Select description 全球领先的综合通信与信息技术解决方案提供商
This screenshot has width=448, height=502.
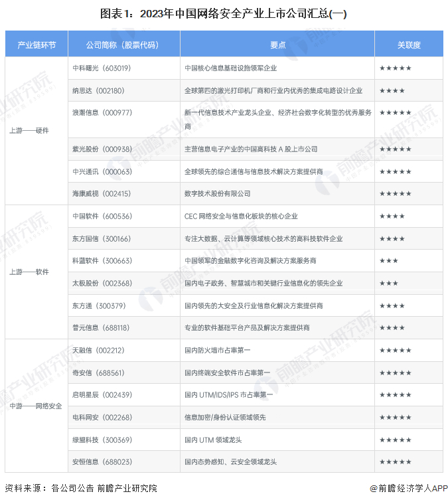click(x=254, y=171)
